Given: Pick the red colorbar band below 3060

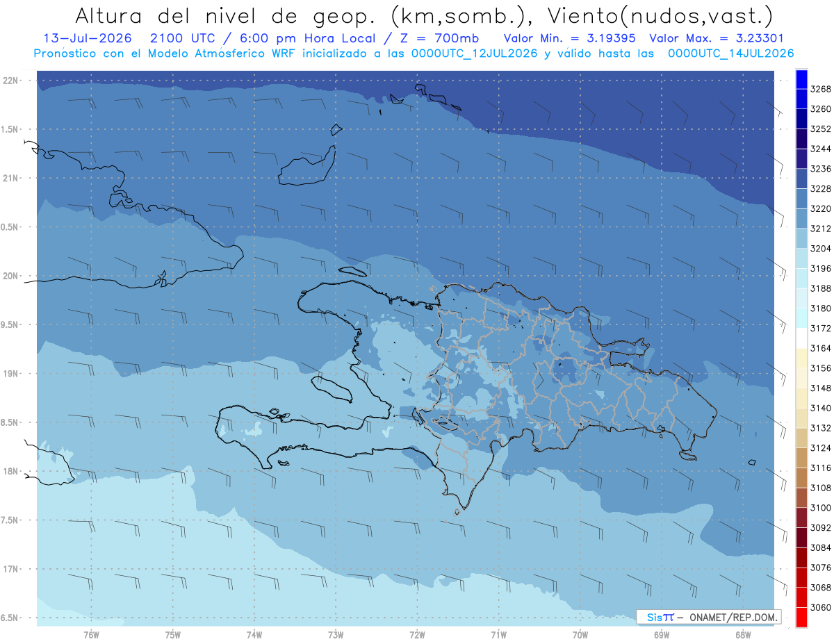Looking at the screenshot, I should [x=801, y=617].
